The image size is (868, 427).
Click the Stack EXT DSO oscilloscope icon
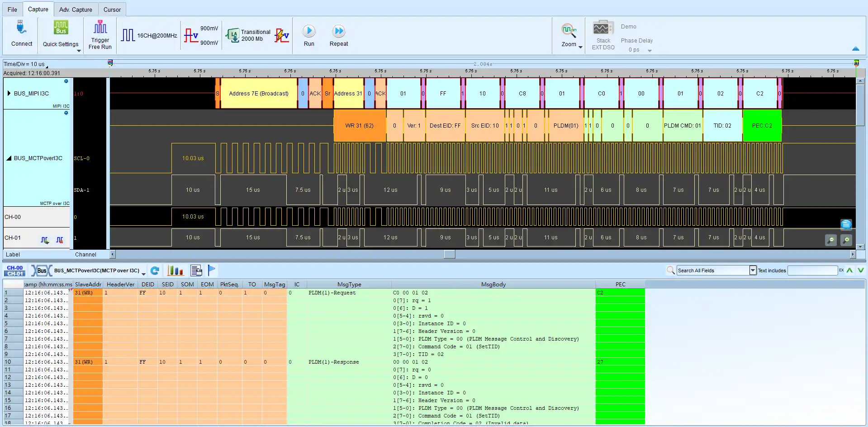coord(603,29)
